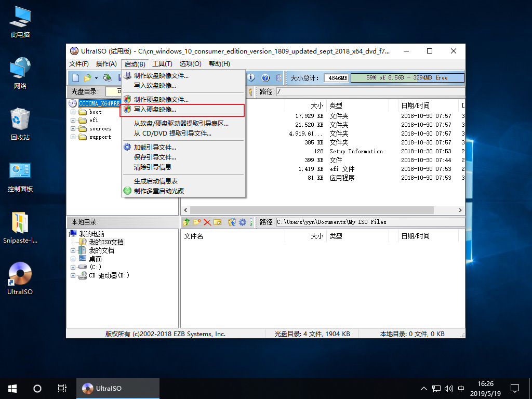Viewport: 532px width, 399px height.
Task: Click the icon left of 路径 in disc pane
Action: (x=251, y=91)
